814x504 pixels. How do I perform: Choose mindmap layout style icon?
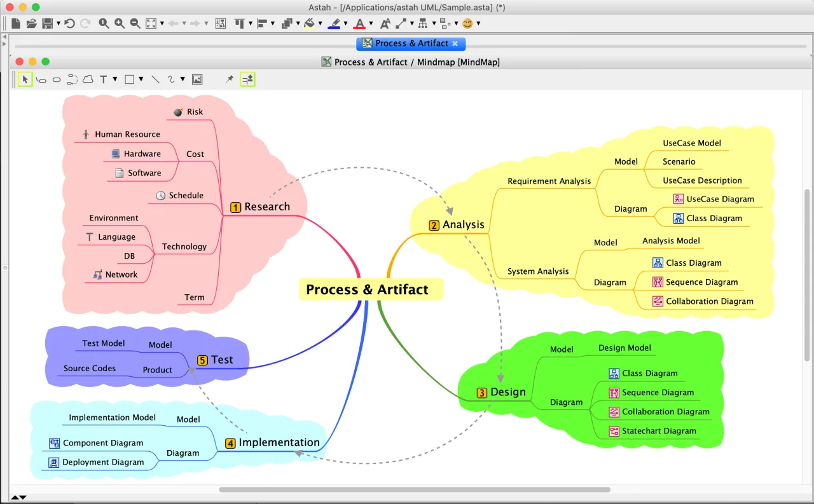(445, 24)
